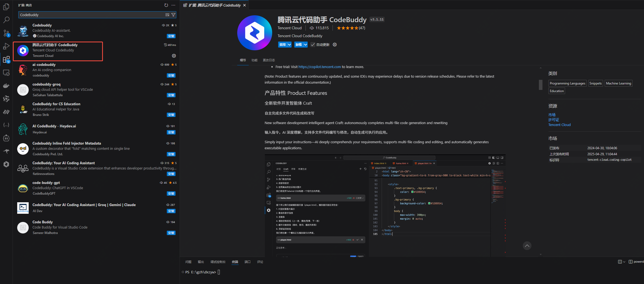This screenshot has width=644, height=284.
Task: Open the robot head activity bar icon
Action: click(x=6, y=138)
